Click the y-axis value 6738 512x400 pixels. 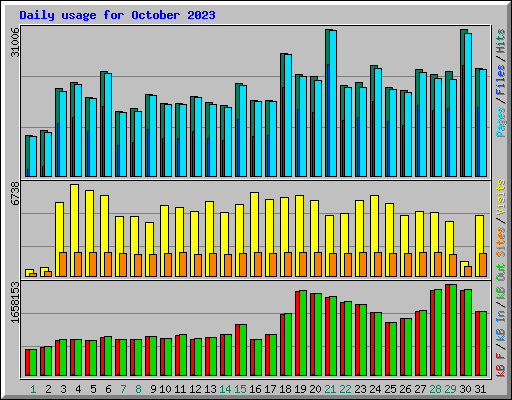pyautogui.click(x=15, y=194)
